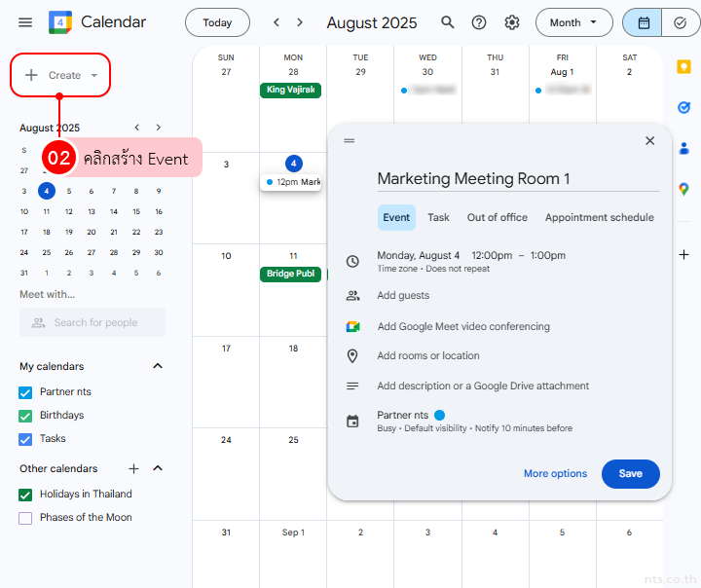Open the 12pm Marketing event on August 4

(290, 182)
